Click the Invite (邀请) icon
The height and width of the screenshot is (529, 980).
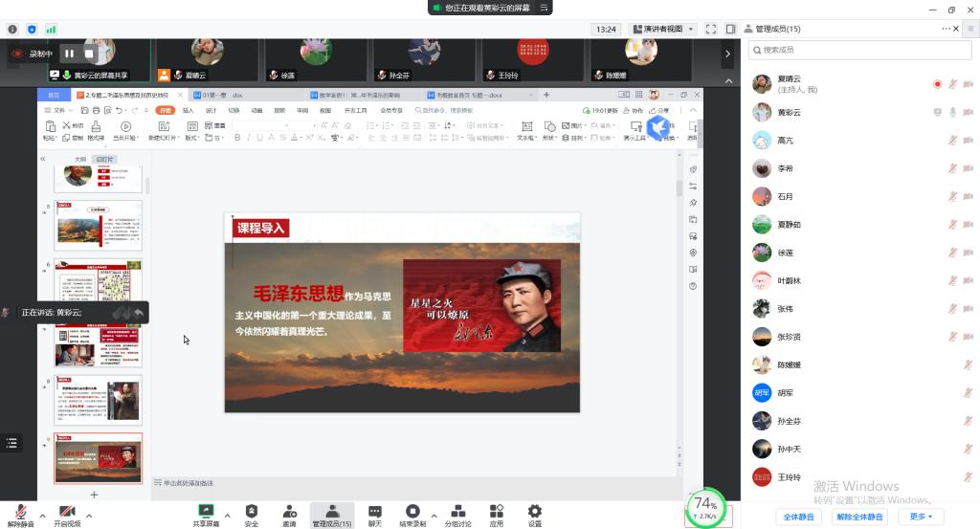tap(289, 512)
